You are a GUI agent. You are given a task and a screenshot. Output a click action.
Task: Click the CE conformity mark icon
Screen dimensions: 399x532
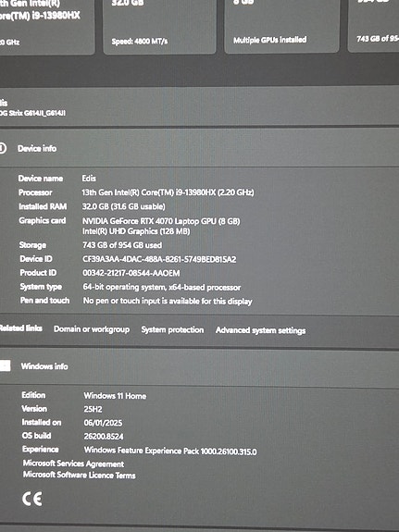pyautogui.click(x=32, y=499)
